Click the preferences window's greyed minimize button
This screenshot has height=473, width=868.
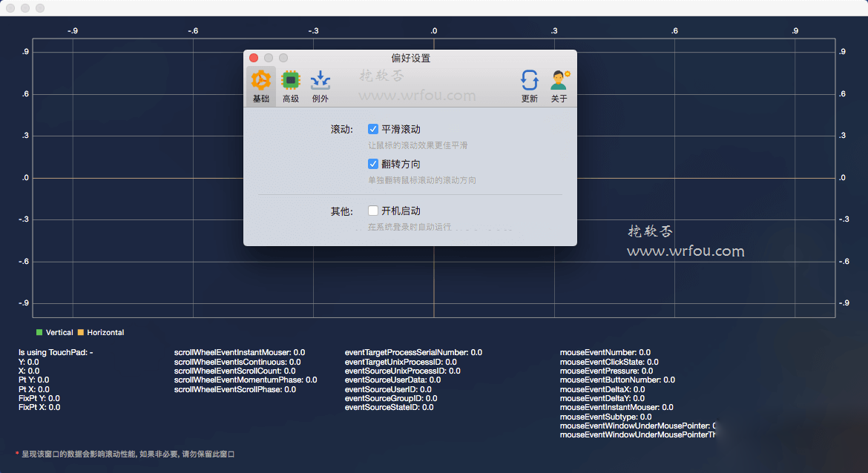click(269, 58)
